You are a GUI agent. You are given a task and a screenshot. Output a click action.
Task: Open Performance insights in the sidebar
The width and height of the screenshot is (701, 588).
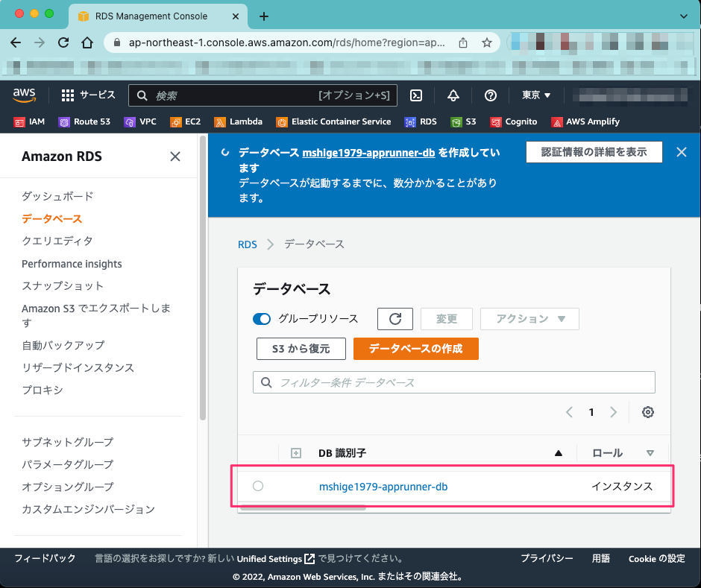coord(72,264)
